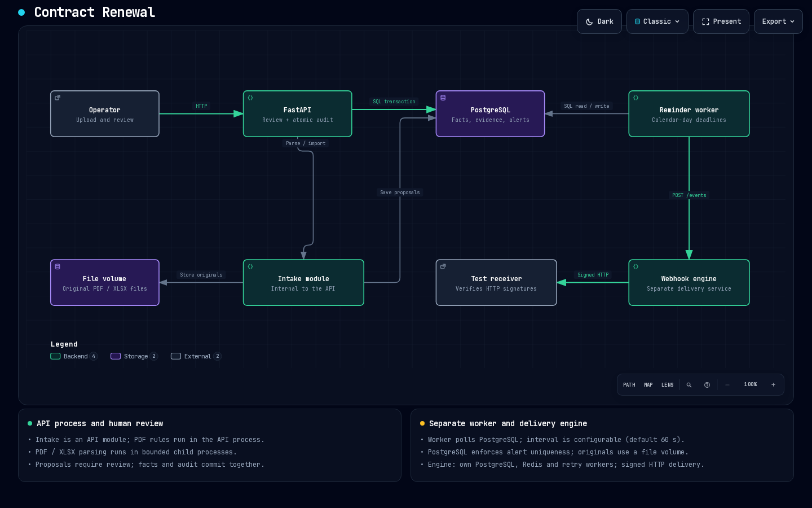Click the SQL read / write edge label
The height and width of the screenshot is (508, 812).
(586, 106)
